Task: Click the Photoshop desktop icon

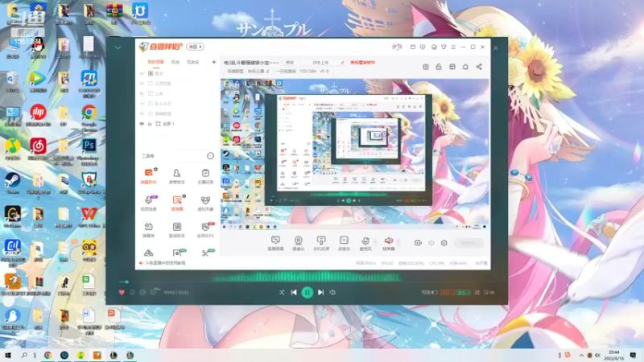Action: 89,151
